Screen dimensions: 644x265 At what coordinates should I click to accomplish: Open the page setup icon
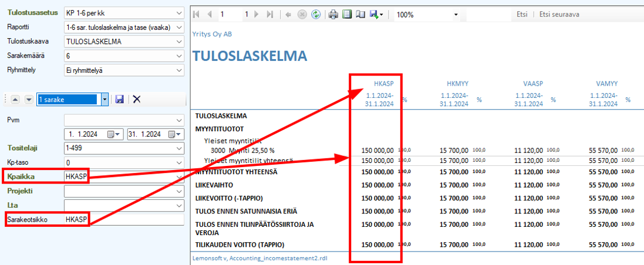click(x=360, y=15)
